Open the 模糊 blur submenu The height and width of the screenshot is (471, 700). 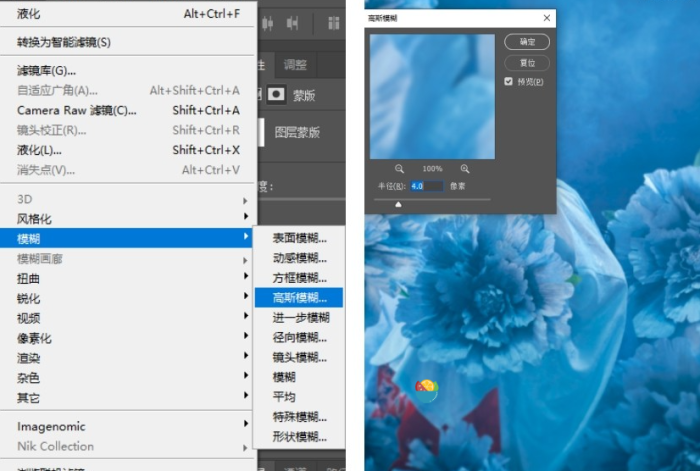coord(126,238)
